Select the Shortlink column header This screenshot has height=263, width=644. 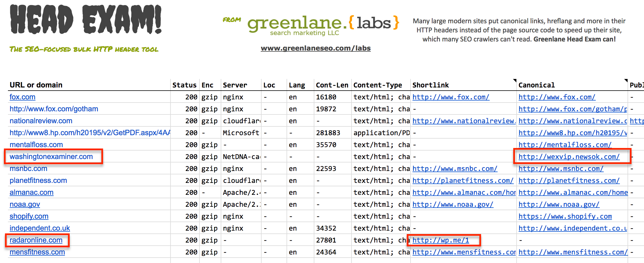pos(430,85)
